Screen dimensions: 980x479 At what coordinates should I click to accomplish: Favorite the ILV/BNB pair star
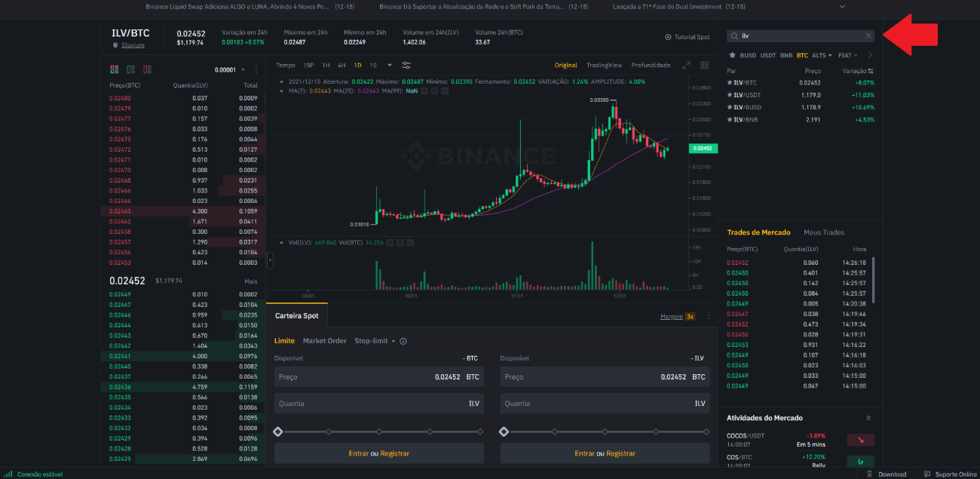730,119
